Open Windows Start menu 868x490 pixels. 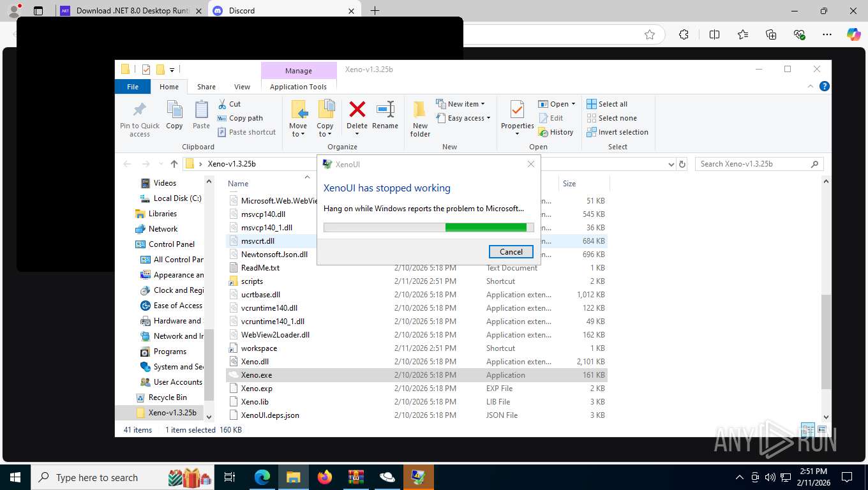point(15,477)
